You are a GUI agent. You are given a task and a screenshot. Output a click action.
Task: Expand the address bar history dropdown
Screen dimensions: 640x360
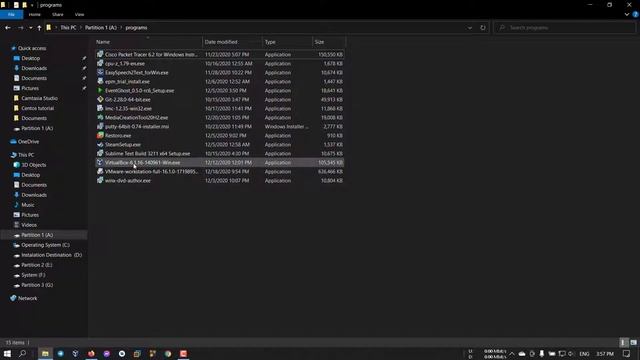point(470,28)
